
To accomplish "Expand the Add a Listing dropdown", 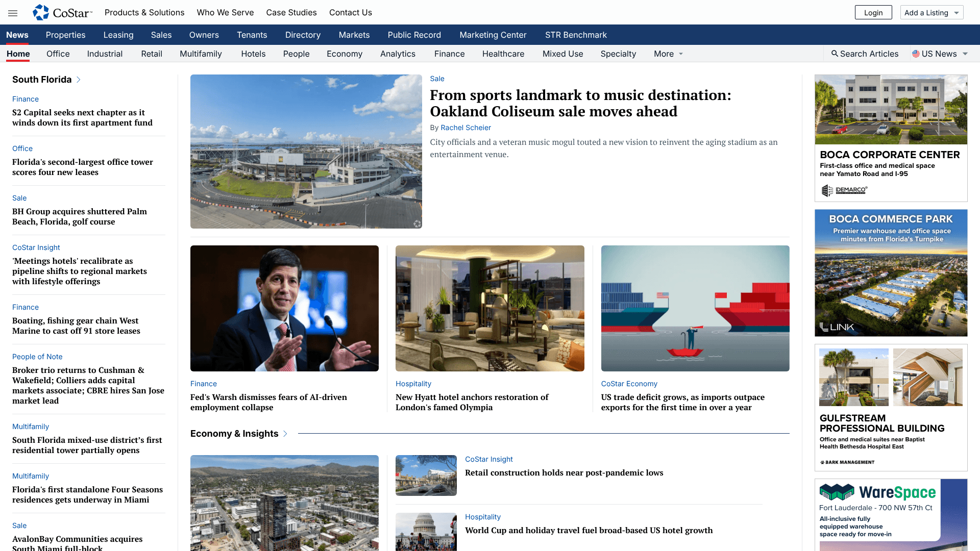I will click(932, 13).
